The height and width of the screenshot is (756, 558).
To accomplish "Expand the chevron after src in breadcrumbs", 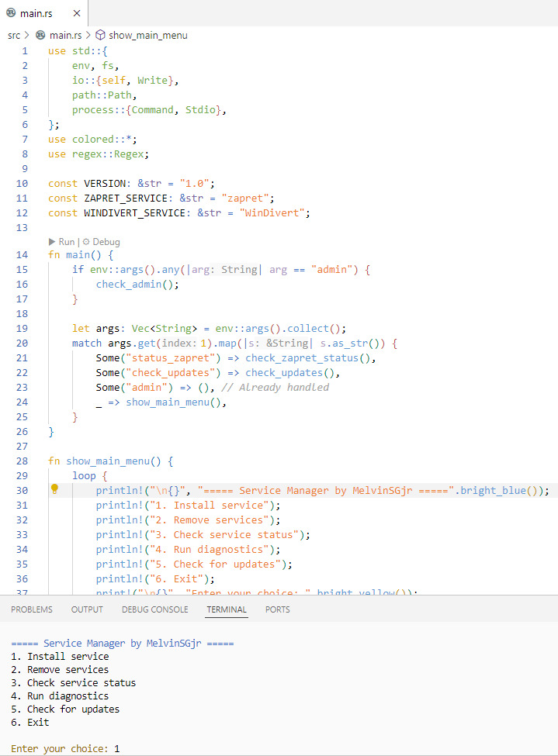I will [x=28, y=35].
